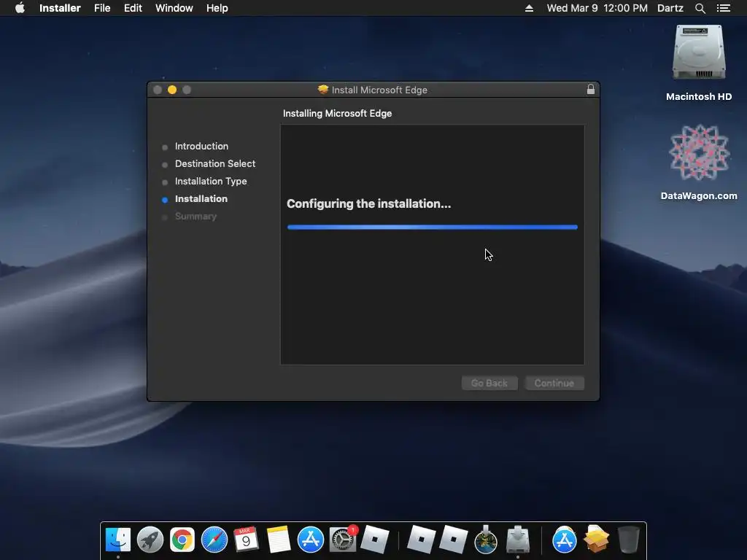The width and height of the screenshot is (747, 560).
Task: Open Install macOS Mojave icon in Dock
Action: tap(486, 540)
